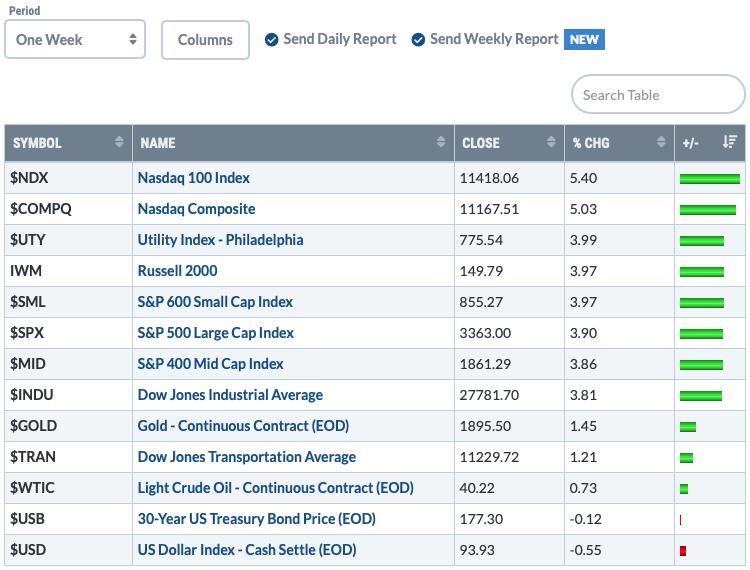This screenshot has width=750, height=570.
Task: Open the Nasdaq Composite link
Action: pos(197,209)
